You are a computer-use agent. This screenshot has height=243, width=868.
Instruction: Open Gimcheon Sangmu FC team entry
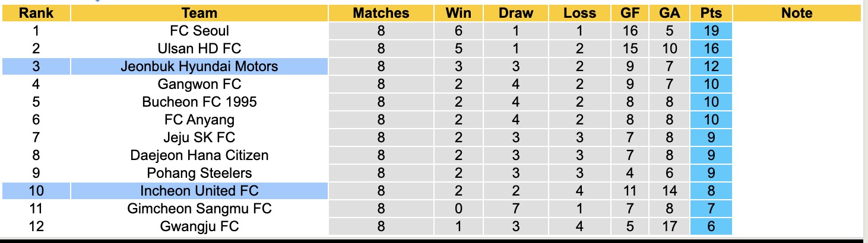click(x=199, y=209)
